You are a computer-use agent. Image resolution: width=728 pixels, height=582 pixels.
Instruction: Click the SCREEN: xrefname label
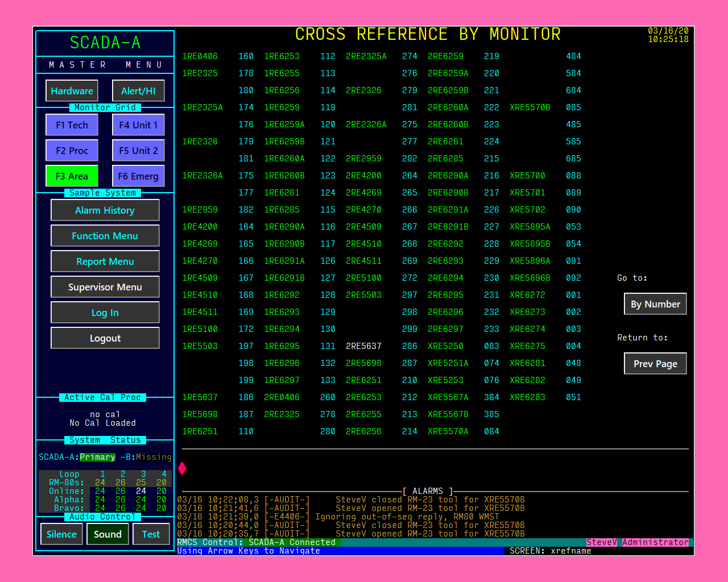[551, 551]
